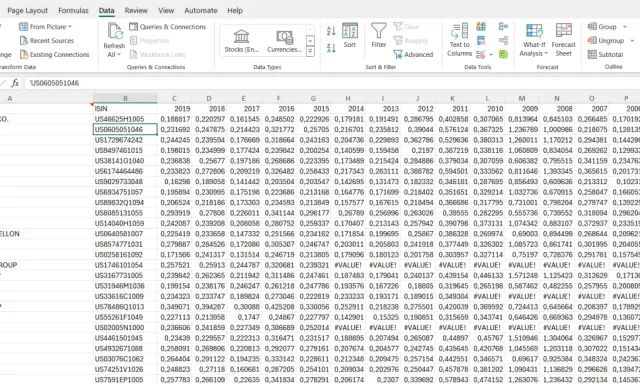Select column M header
Viewport: 640px width, 384px height.
coord(522,98)
